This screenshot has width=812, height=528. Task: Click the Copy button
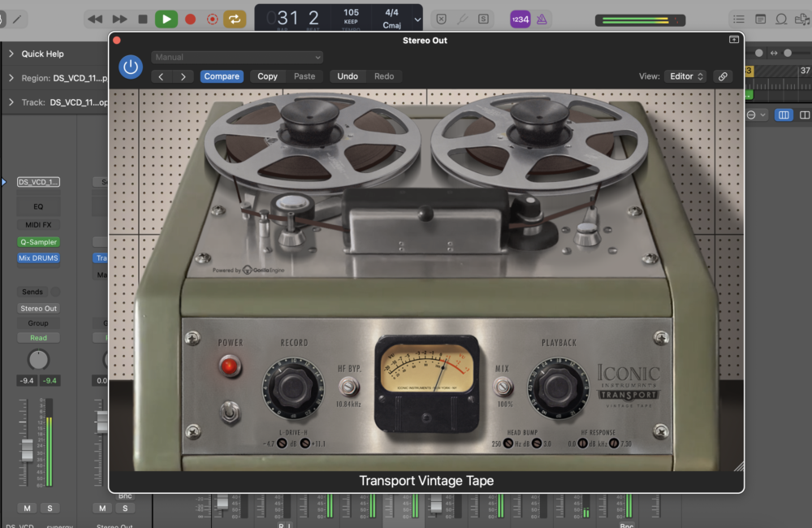[x=267, y=76]
